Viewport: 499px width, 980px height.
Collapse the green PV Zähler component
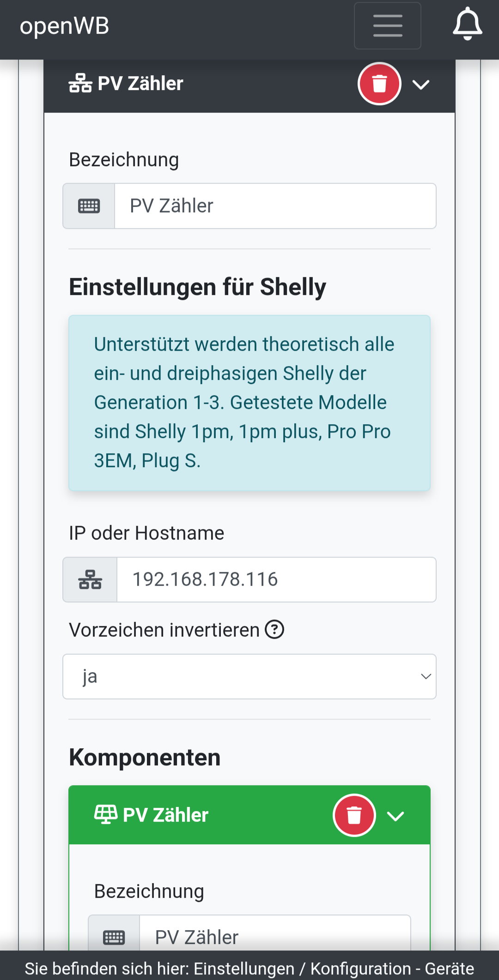[x=396, y=816]
